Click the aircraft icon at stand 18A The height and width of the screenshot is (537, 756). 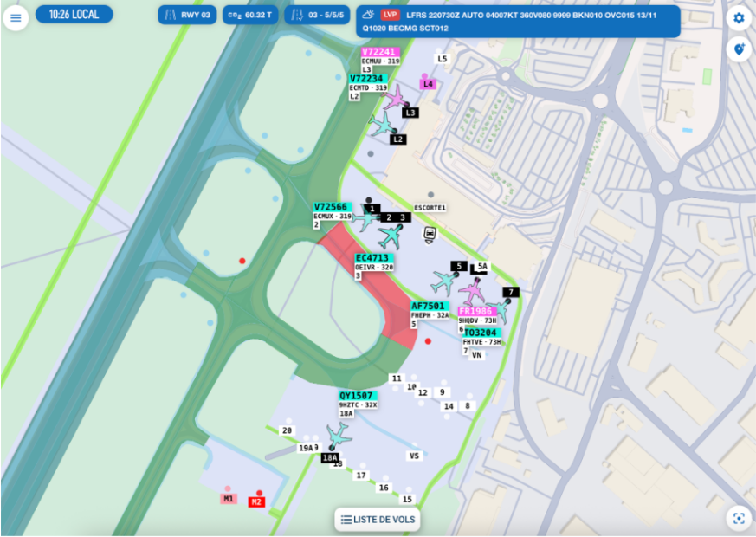pyautogui.click(x=339, y=435)
